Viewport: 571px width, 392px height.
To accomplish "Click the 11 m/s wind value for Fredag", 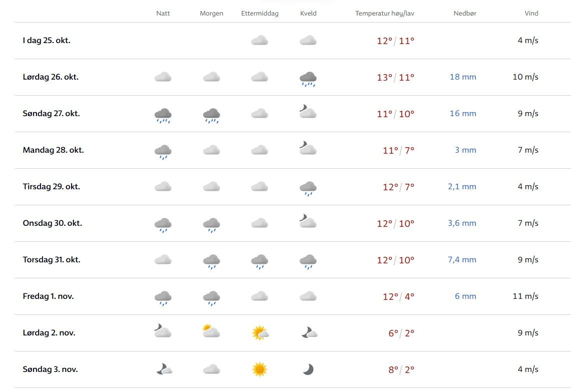I will coord(525,296).
